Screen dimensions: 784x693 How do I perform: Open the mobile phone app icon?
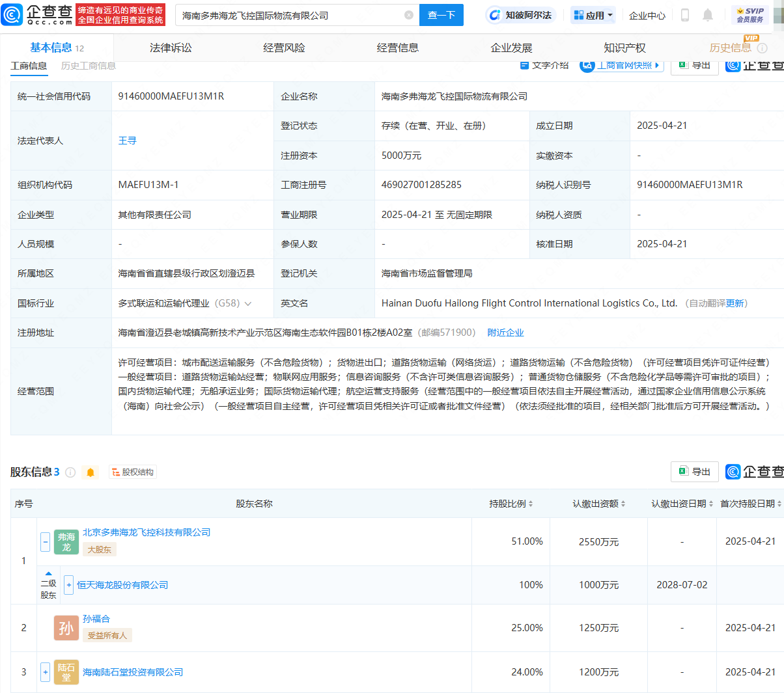click(684, 15)
